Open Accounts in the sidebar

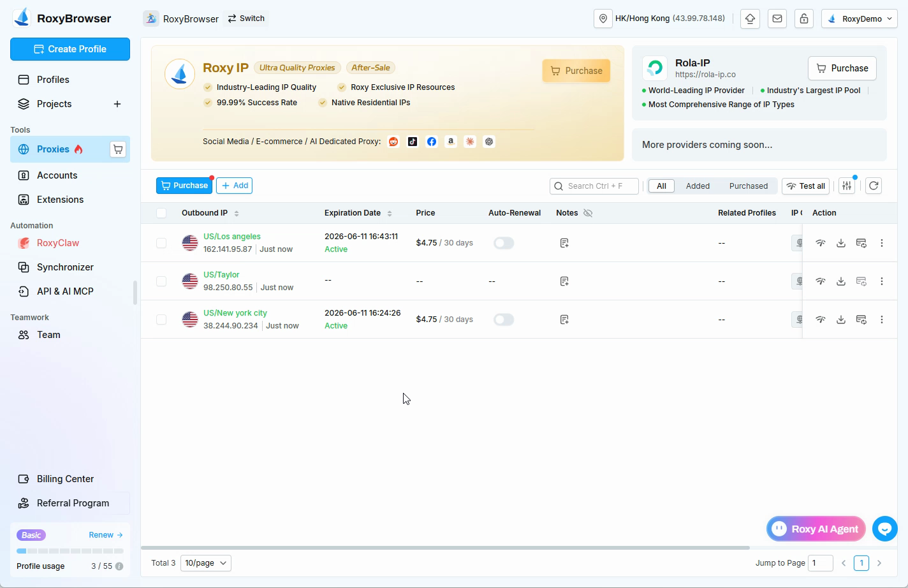point(70,175)
